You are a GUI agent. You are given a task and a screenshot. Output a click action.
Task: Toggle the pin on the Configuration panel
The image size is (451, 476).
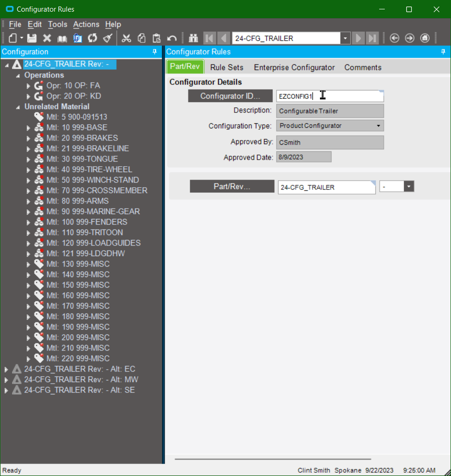coord(154,52)
